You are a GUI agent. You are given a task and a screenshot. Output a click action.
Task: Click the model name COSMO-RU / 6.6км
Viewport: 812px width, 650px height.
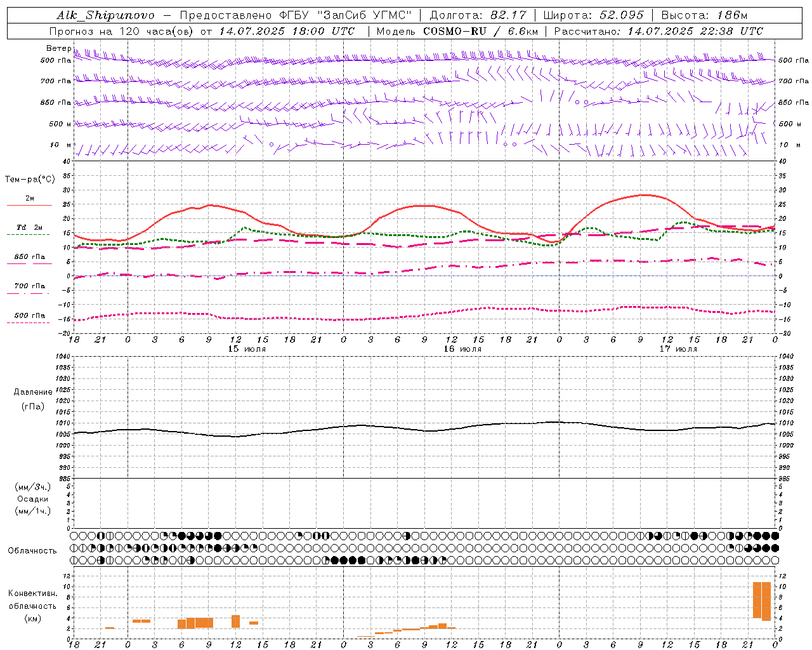(481, 31)
